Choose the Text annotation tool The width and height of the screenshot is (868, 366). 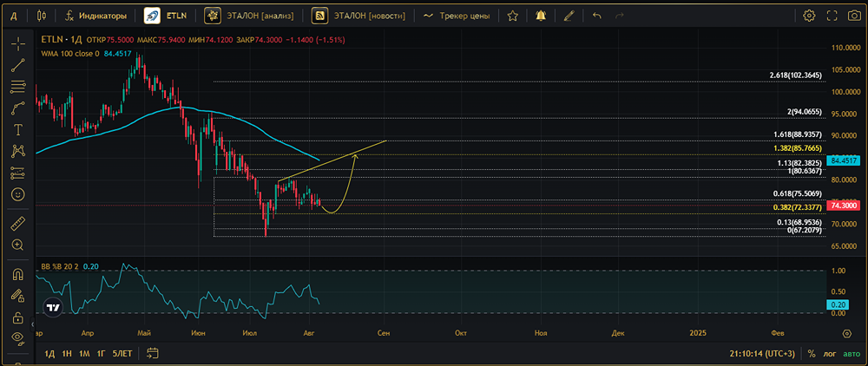point(17,129)
